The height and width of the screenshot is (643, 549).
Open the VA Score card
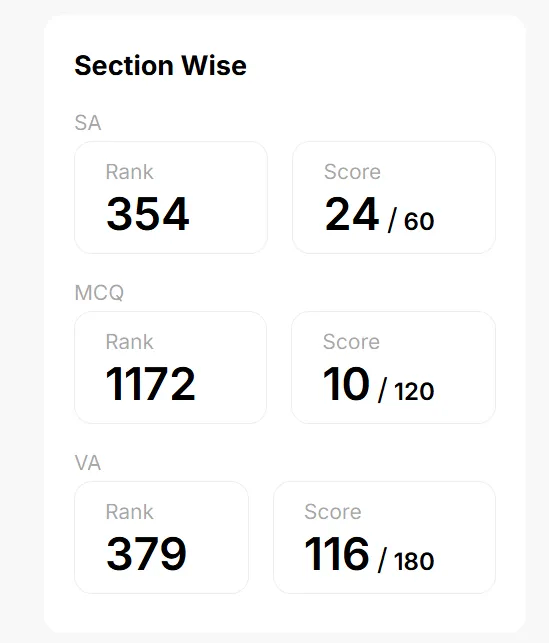pyautogui.click(x=384, y=538)
